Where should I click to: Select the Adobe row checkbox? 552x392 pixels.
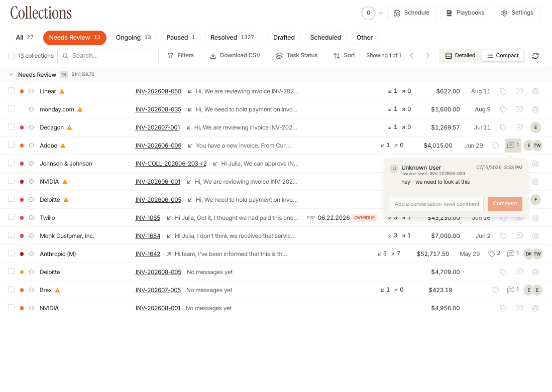(x=11, y=145)
